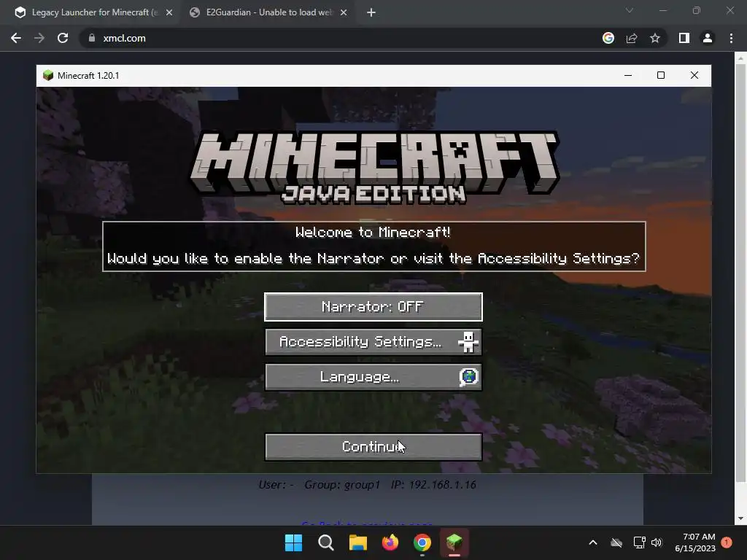This screenshot has width=747, height=560.
Task: Click the globe language icon
Action: click(469, 377)
